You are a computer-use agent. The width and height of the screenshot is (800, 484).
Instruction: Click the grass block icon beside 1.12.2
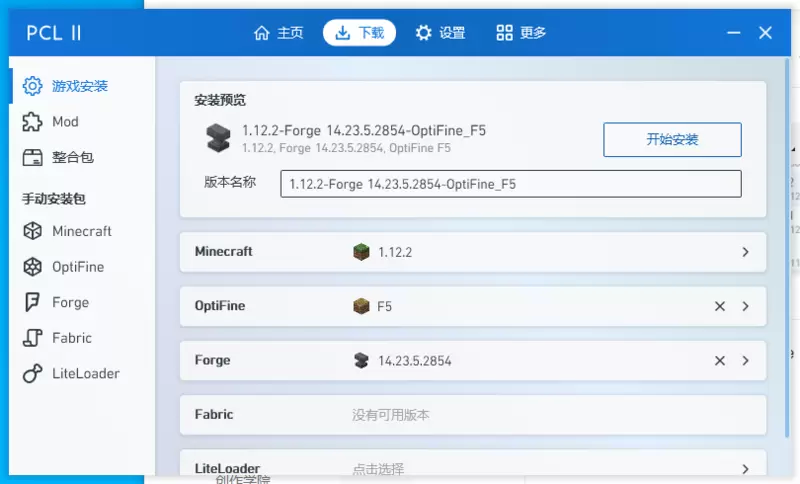(361, 252)
